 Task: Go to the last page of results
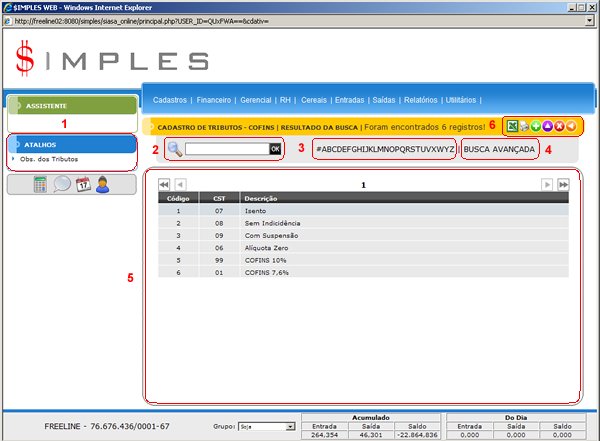[563, 185]
